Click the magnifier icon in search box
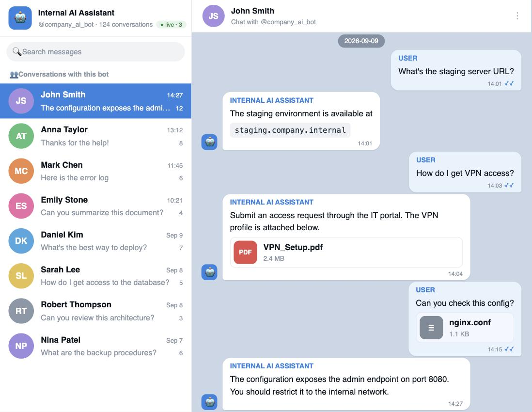The height and width of the screenshot is (412, 532). [x=16, y=51]
